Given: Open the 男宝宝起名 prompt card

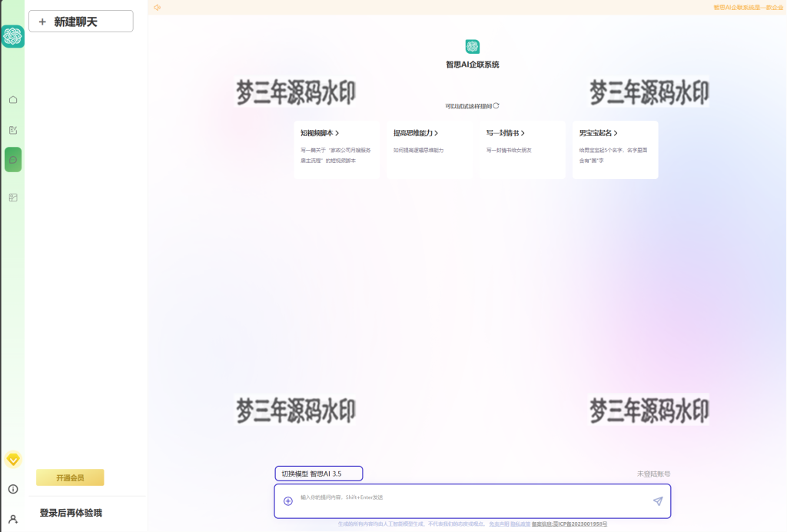Looking at the screenshot, I should [x=616, y=150].
